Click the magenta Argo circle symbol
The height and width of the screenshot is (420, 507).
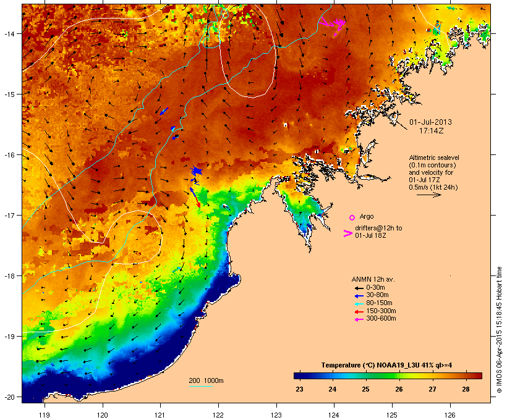352,217
